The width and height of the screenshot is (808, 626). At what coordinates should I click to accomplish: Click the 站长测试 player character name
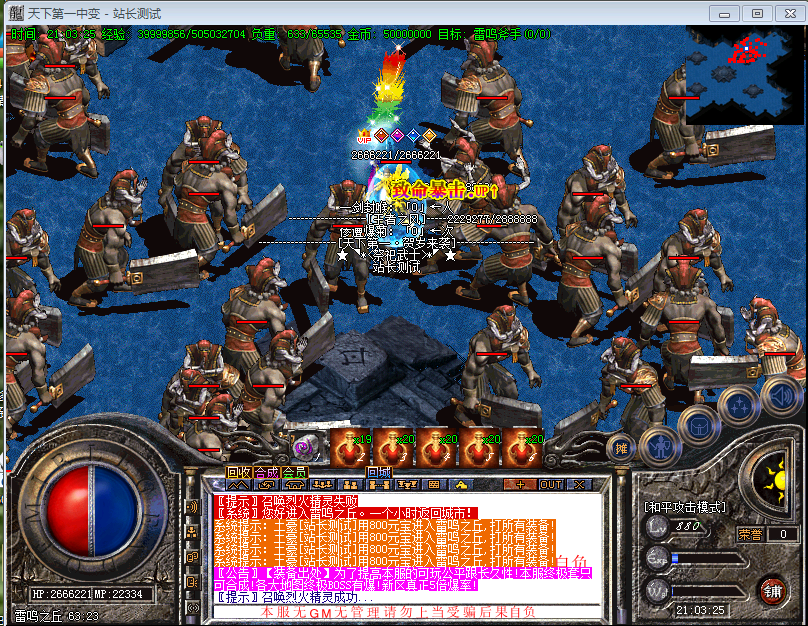tap(396, 267)
